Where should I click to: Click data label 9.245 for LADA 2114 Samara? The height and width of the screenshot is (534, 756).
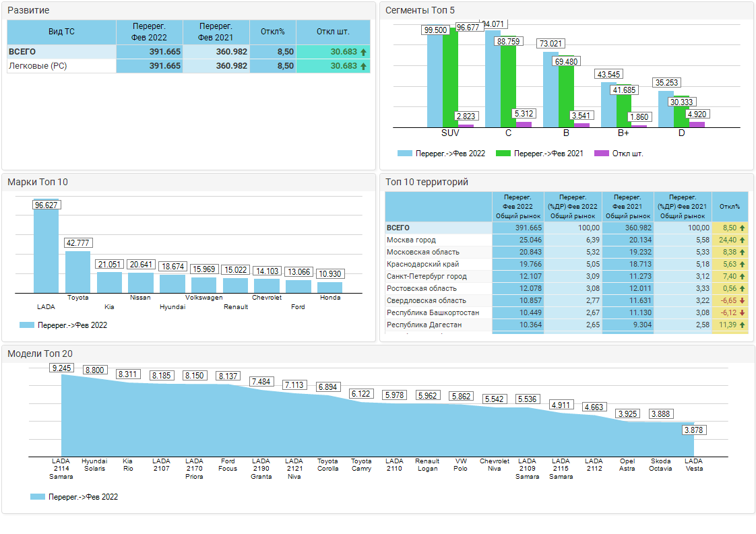61,368
